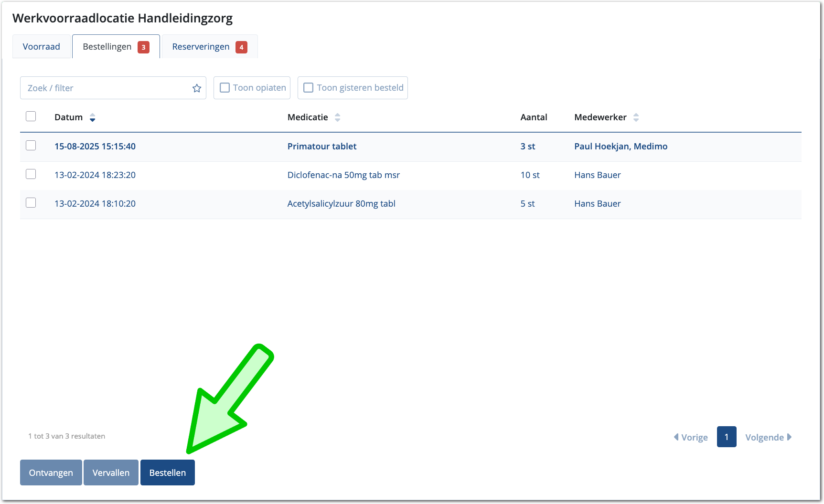Click the red badge on Reserveringen tab
824x504 pixels.
point(241,47)
